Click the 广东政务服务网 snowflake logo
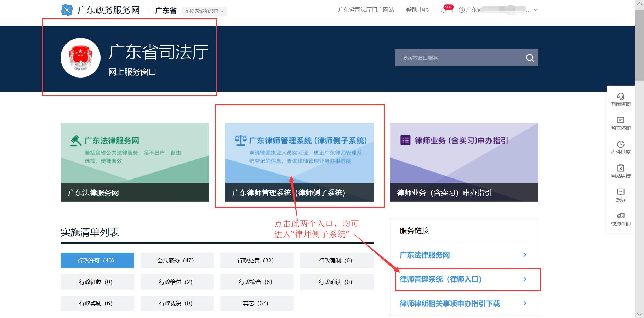 point(67,10)
